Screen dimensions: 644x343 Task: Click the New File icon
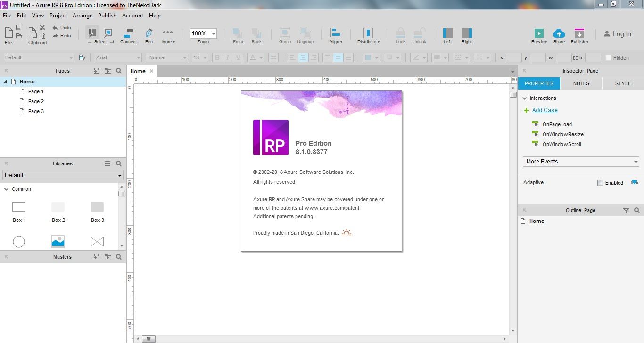[x=8, y=33]
